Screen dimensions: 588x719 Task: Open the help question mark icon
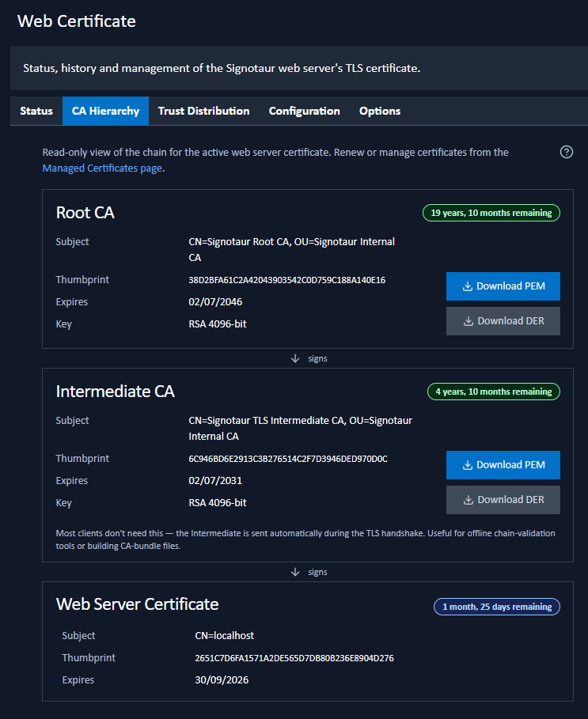tap(567, 152)
